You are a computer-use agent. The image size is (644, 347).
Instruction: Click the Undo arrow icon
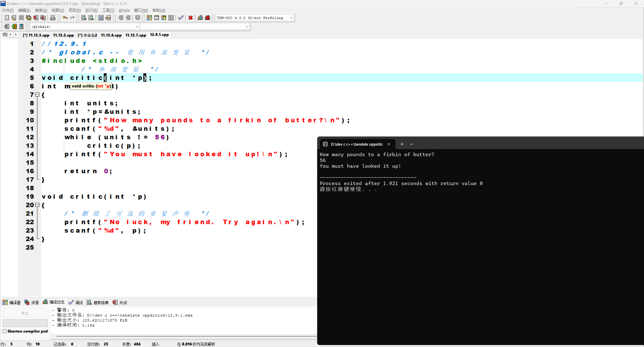point(65,18)
